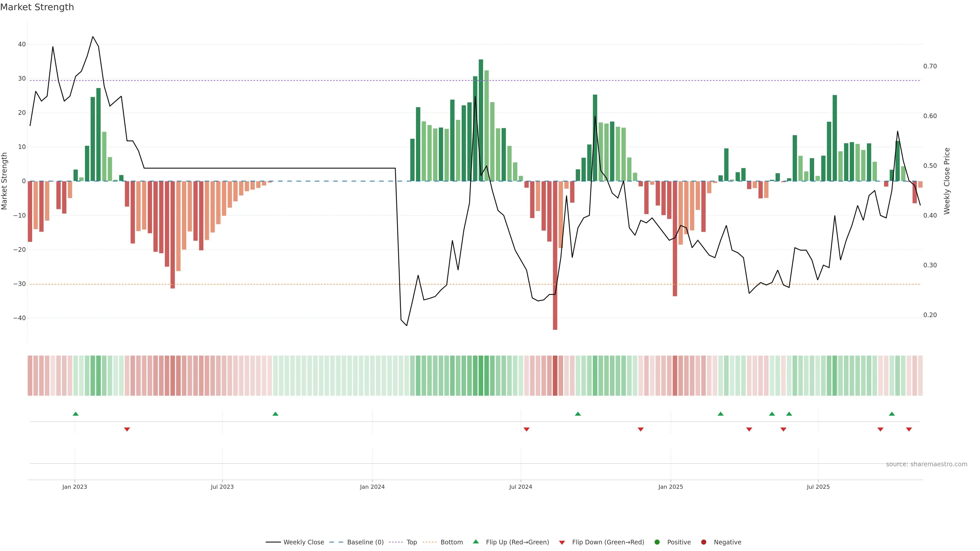Click the rightmost flip-up green triangle
The image size is (980, 551).
892,414
